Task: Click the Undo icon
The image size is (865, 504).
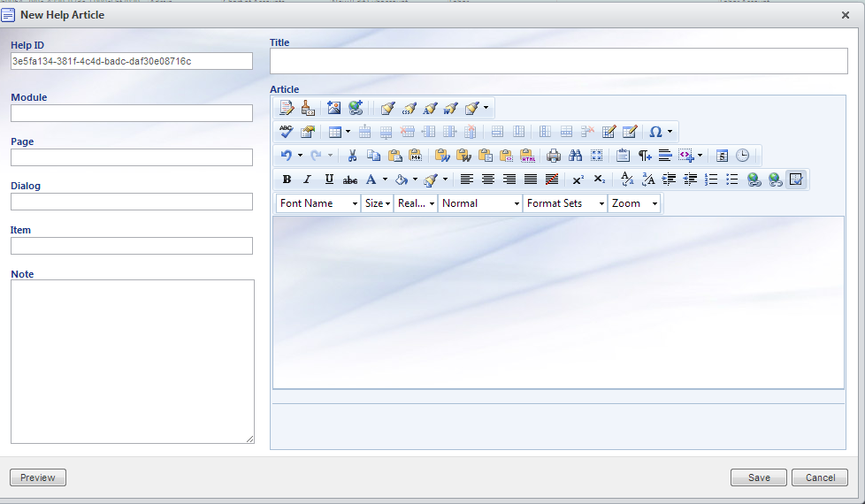Action: click(x=286, y=156)
